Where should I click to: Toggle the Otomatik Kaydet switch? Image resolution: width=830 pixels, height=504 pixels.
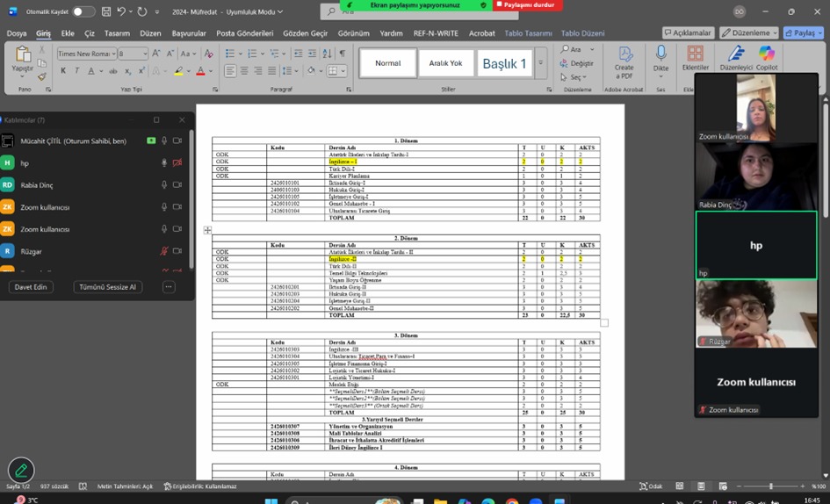click(83, 11)
